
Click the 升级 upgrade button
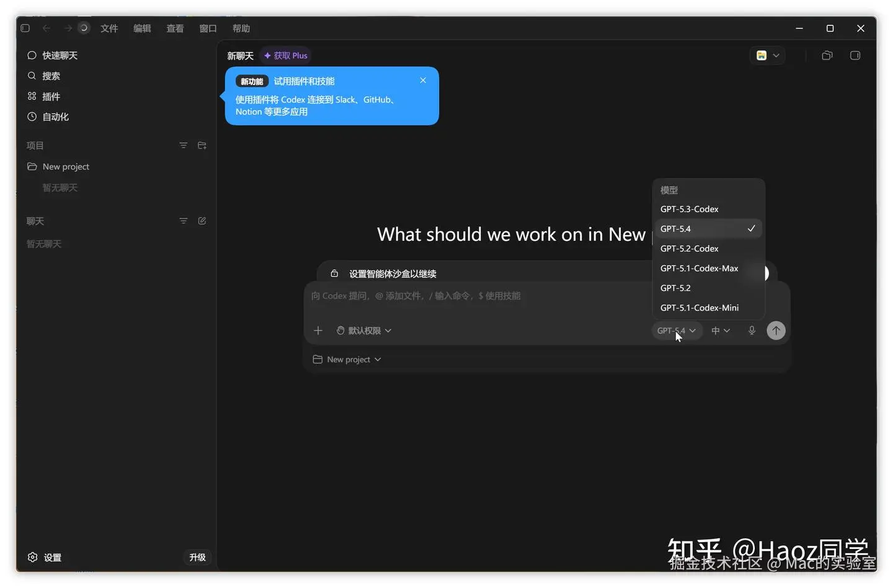(197, 558)
